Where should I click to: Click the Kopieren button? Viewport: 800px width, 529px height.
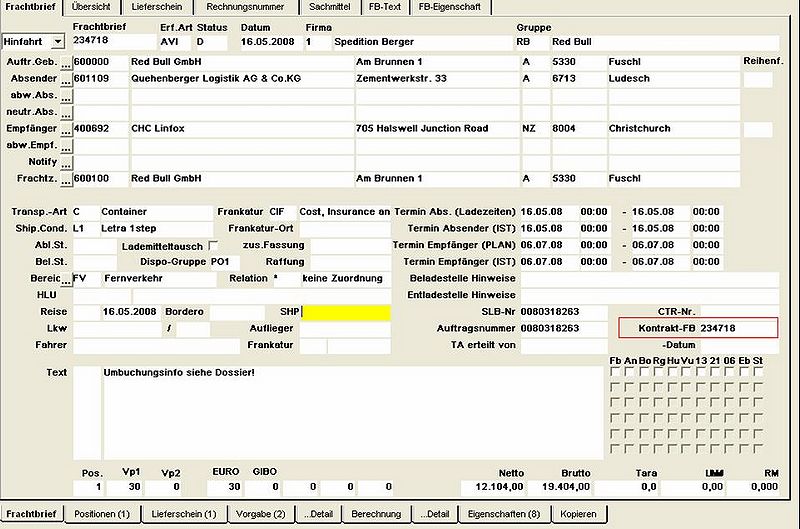pyautogui.click(x=578, y=514)
